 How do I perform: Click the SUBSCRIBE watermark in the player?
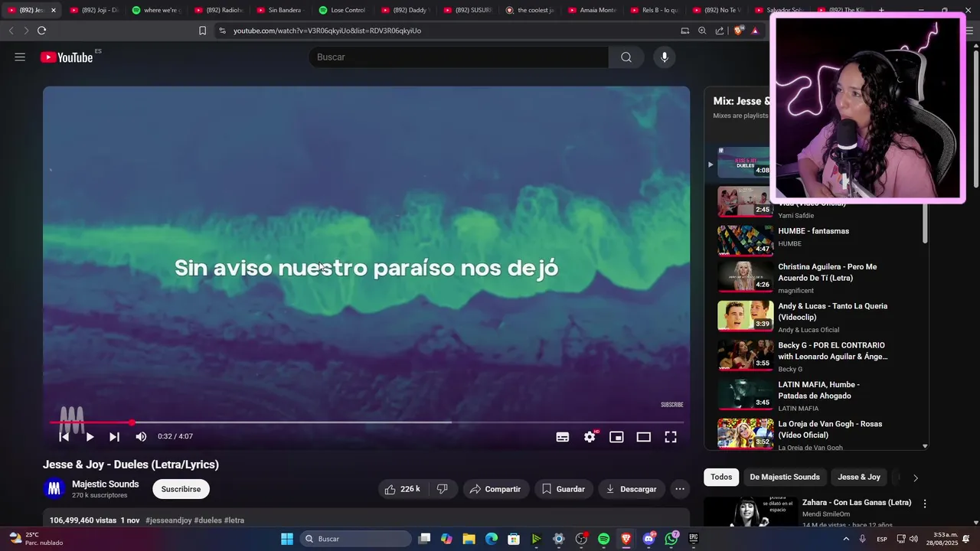click(672, 405)
